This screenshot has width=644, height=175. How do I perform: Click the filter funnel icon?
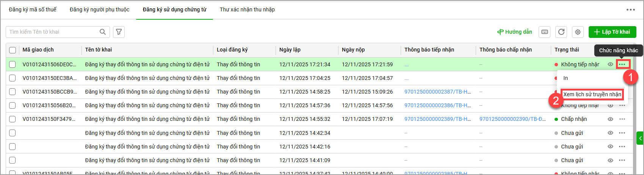119,32
